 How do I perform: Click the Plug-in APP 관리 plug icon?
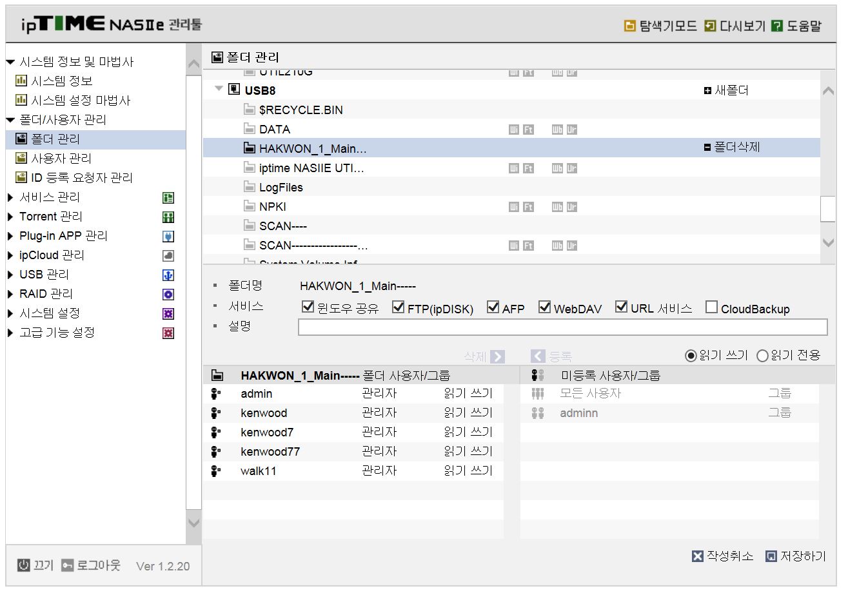click(x=168, y=237)
